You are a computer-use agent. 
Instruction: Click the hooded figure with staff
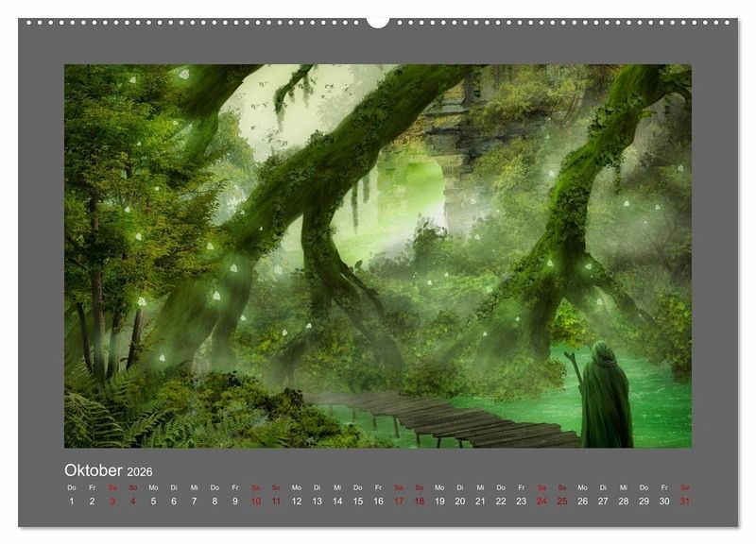pos(605,397)
